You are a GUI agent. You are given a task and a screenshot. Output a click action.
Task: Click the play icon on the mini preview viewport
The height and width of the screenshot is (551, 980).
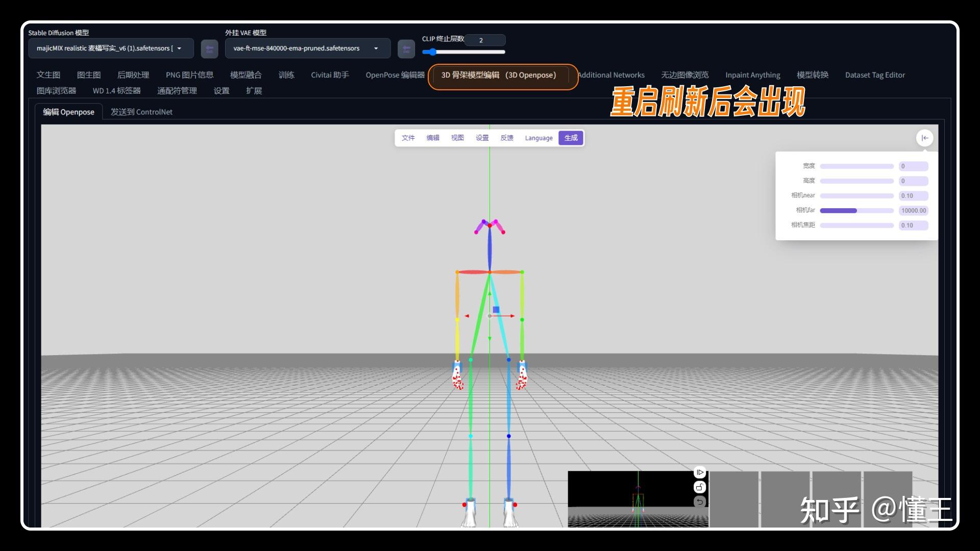[700, 472]
